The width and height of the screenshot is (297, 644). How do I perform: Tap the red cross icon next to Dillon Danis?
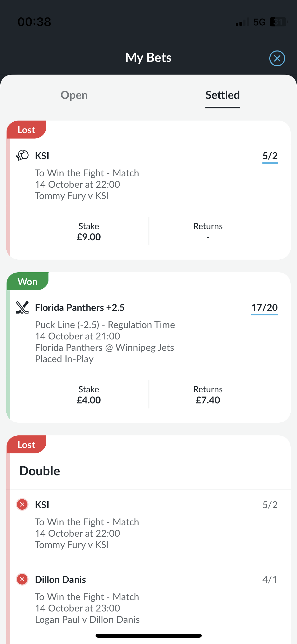[x=22, y=579]
